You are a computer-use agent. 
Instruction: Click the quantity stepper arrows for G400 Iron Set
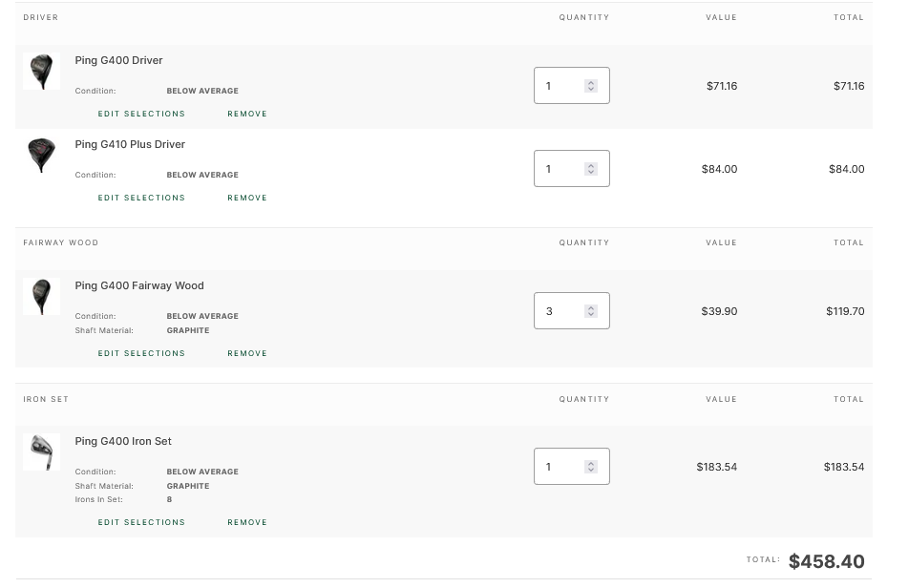coord(591,467)
